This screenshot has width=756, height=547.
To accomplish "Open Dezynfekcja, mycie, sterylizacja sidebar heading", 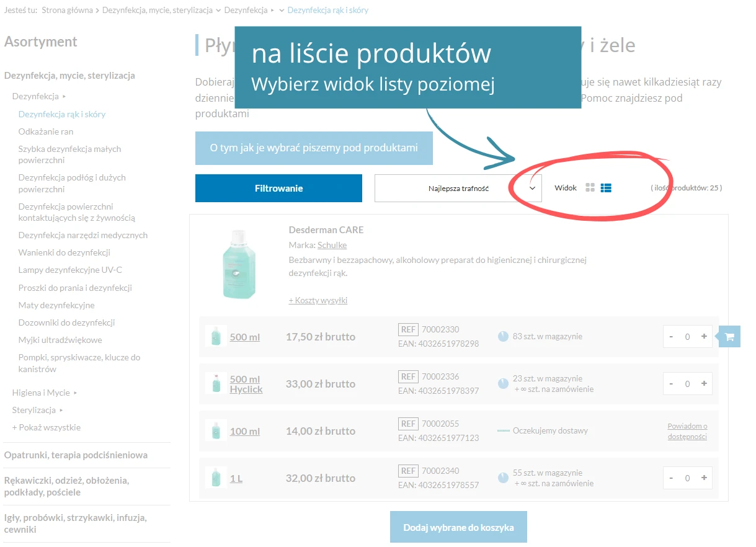I will pos(69,76).
